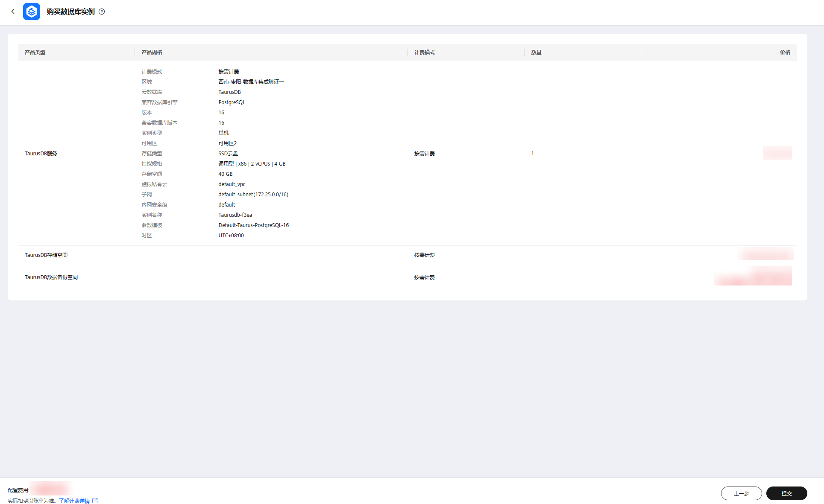Screen dimensions: 824x504
Task: Click the help question mark icon
Action: pos(102,12)
